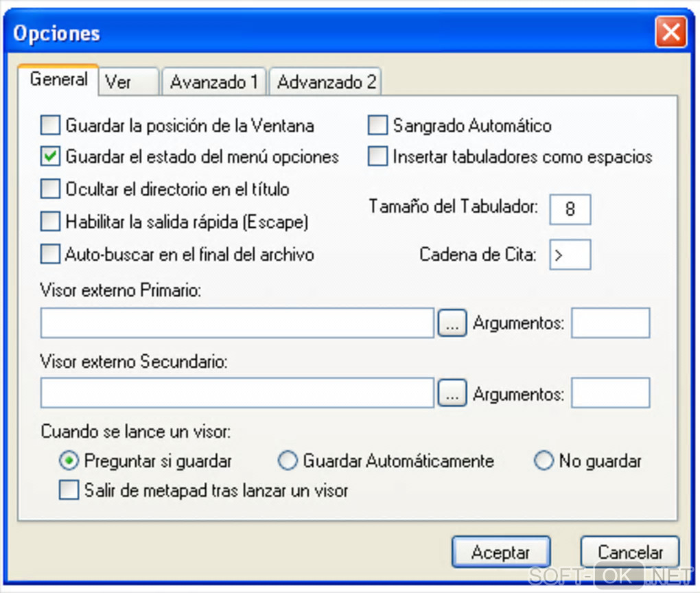700x593 pixels.
Task: Click the Aceptar button
Action: pos(500,553)
